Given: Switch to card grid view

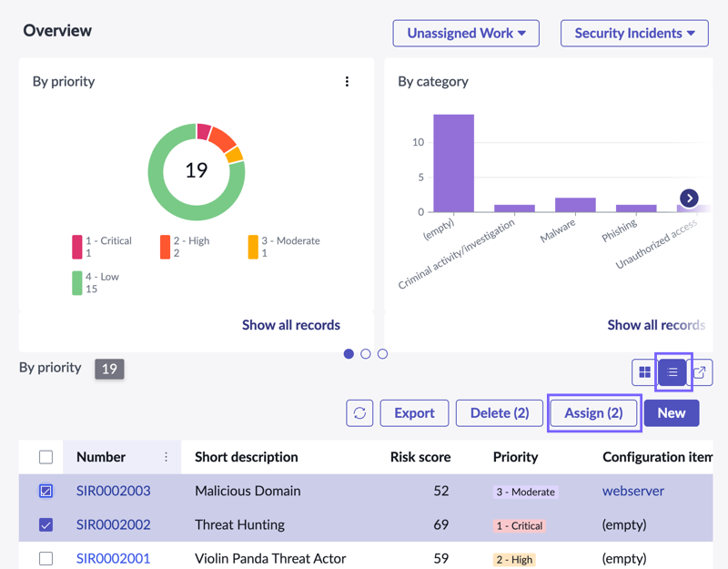Looking at the screenshot, I should coord(645,372).
